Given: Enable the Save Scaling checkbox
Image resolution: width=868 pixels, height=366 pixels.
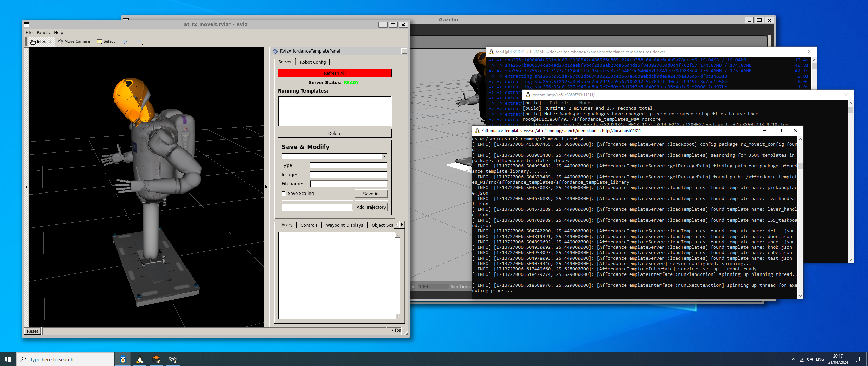Looking at the screenshot, I should (x=284, y=194).
